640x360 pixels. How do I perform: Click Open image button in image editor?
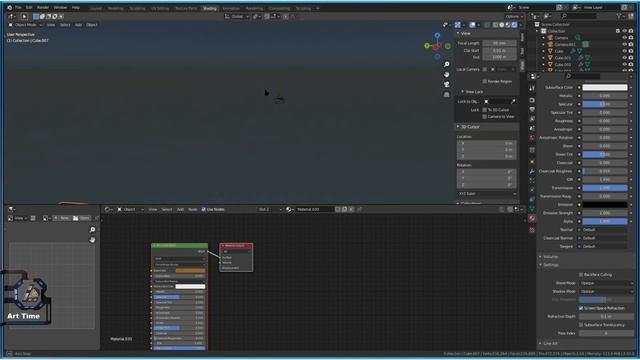[x=82, y=218]
